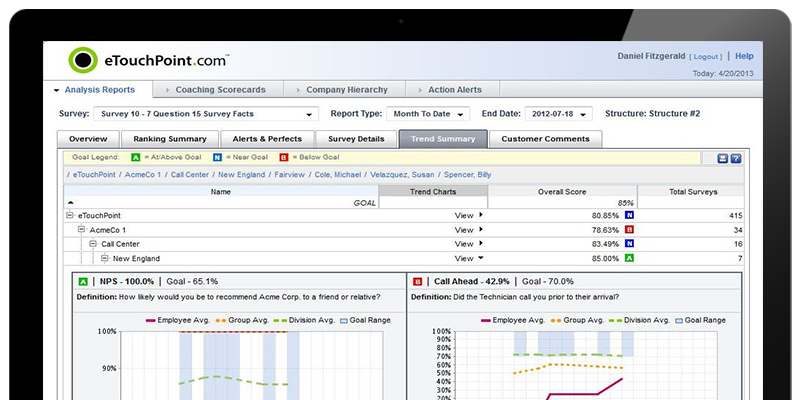Switch to the Overview tab
The height and width of the screenshot is (400, 800).
(x=88, y=139)
